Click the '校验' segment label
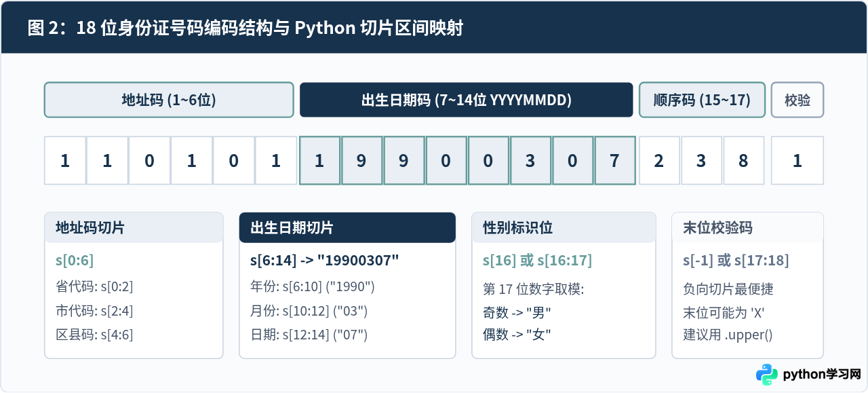Image resolution: width=868 pixels, height=393 pixels. [797, 100]
